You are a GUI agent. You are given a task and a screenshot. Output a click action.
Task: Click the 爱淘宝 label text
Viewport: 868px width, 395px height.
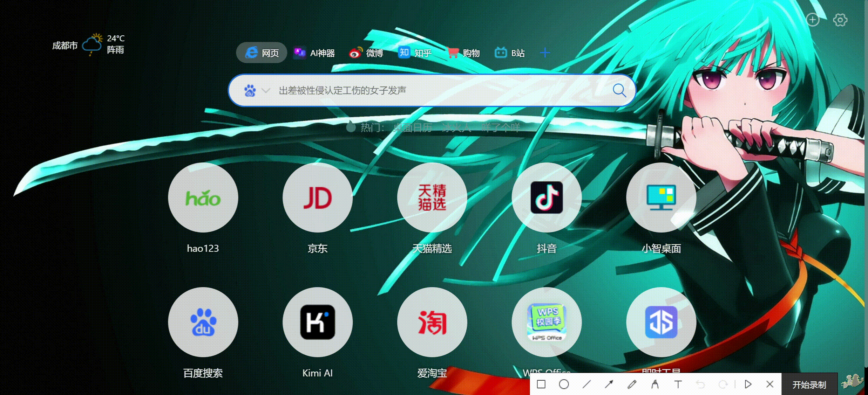432,373
